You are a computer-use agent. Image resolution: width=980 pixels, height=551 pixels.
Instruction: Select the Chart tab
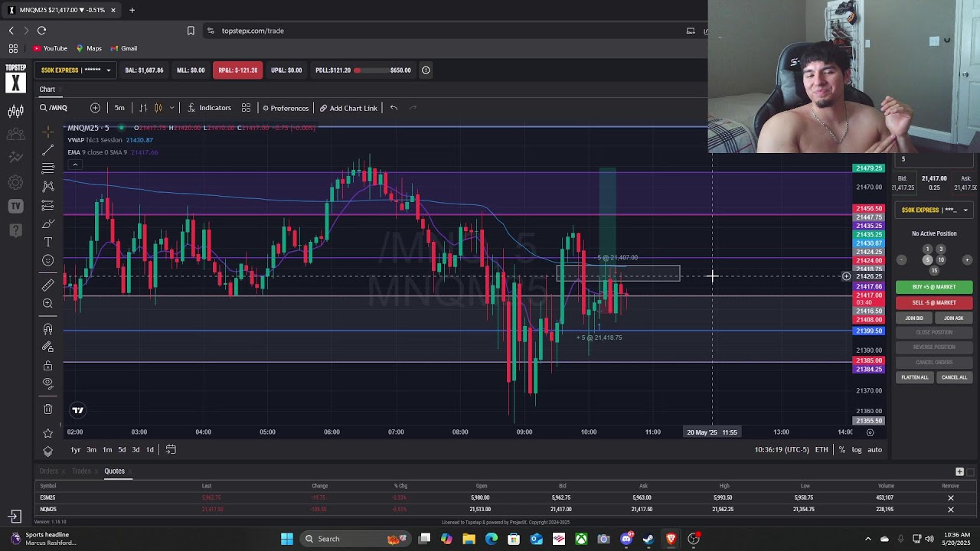47,90
